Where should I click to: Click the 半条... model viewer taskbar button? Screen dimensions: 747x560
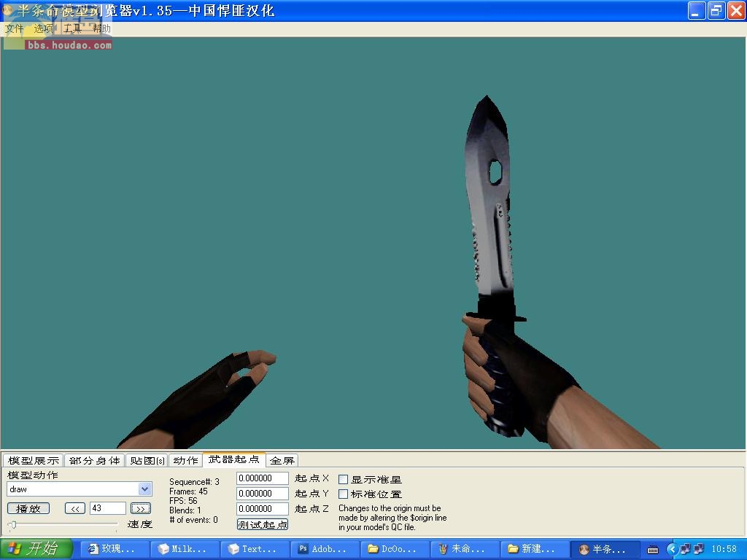[606, 549]
